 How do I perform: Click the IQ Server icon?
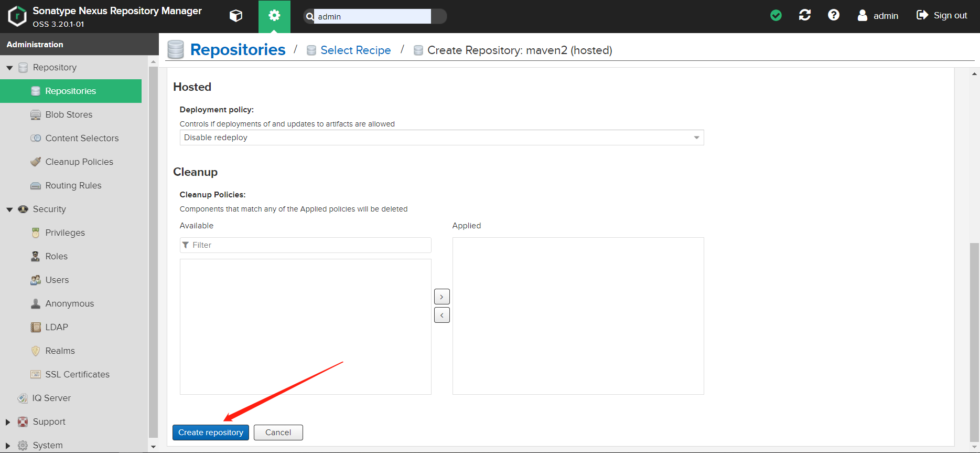tap(23, 398)
